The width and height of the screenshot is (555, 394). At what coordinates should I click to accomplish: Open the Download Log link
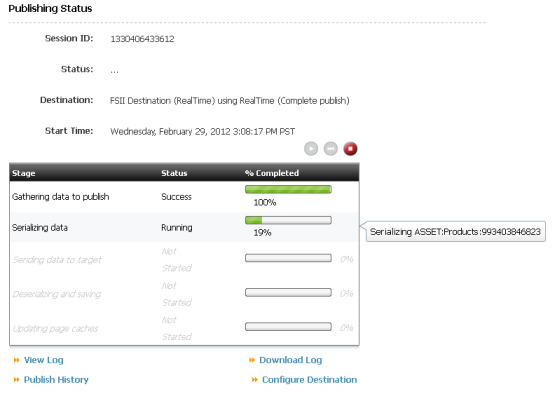291,360
